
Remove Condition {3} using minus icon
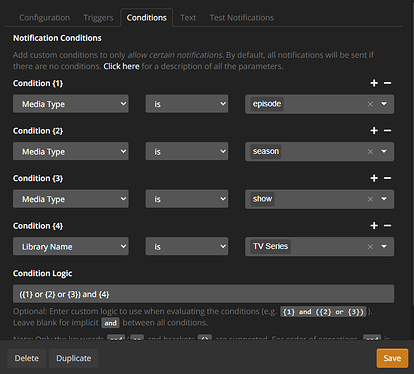pos(387,178)
